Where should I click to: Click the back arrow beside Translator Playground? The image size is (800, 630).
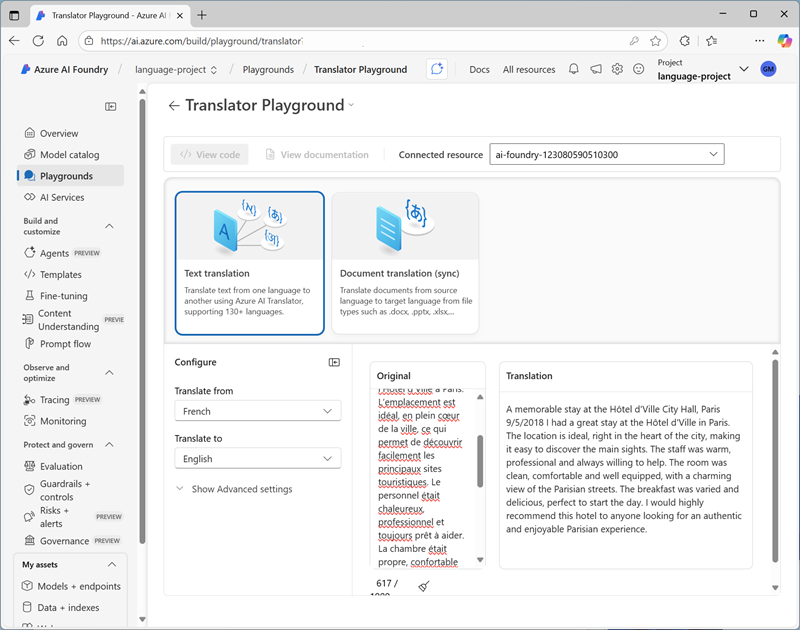coord(174,105)
